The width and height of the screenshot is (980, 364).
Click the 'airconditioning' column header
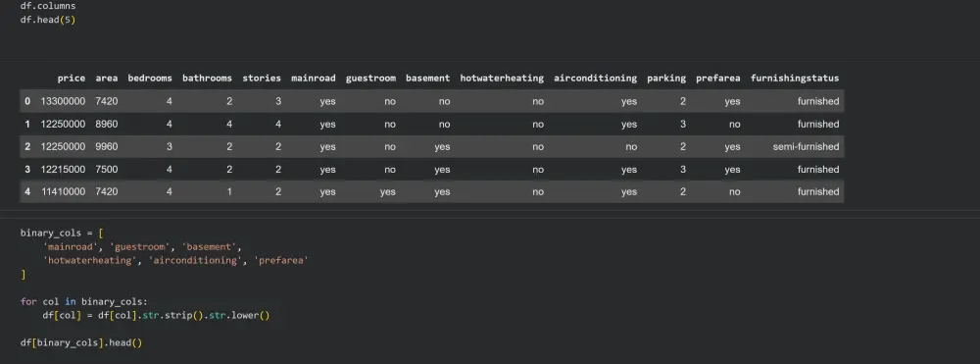[595, 78]
